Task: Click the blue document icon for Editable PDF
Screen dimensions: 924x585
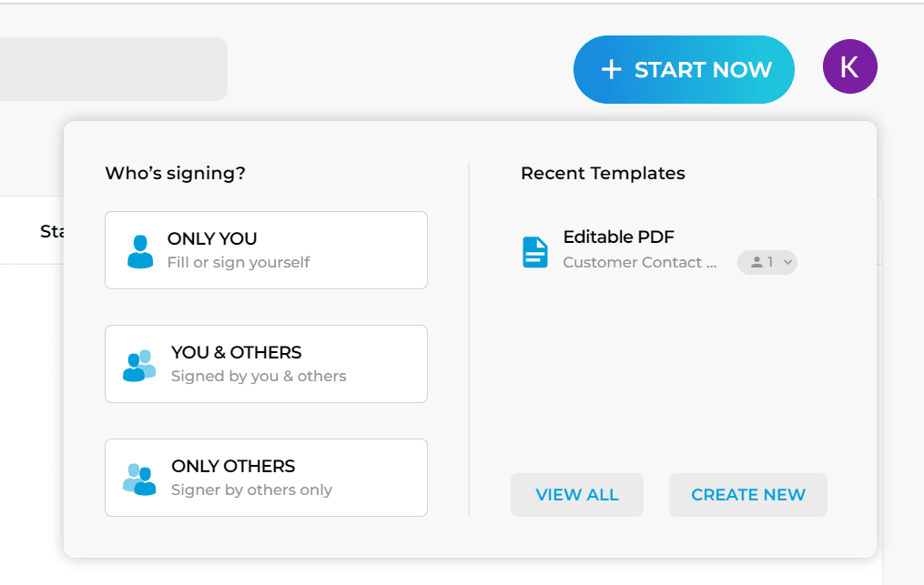Action: pos(535,252)
